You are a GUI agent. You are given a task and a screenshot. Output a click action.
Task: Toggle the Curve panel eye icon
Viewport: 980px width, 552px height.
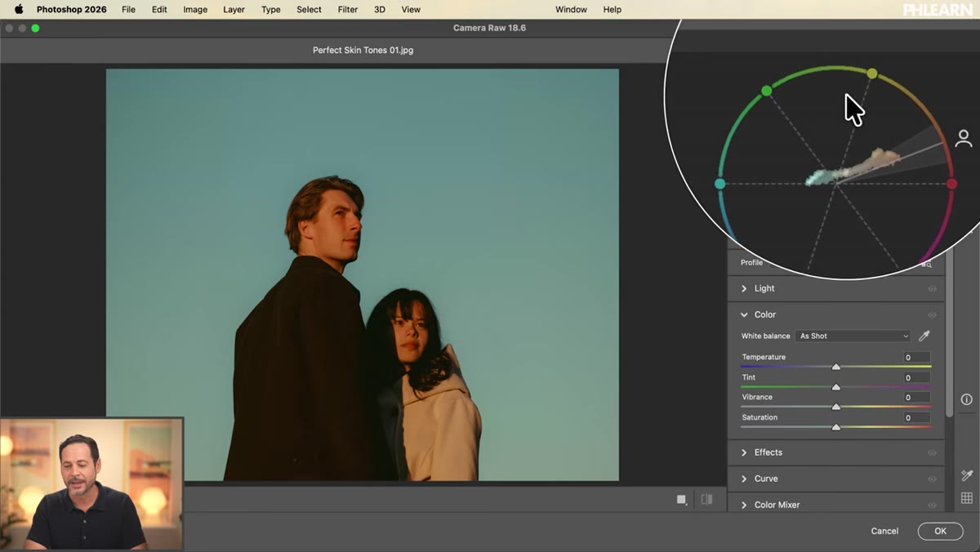pyautogui.click(x=932, y=479)
